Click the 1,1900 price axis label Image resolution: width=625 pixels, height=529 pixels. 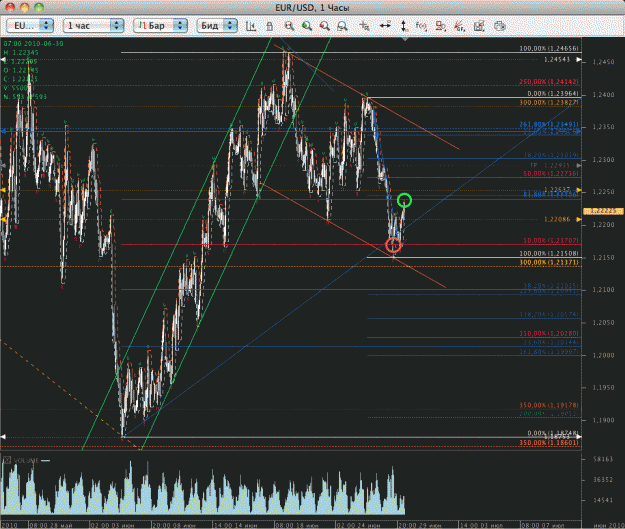[603, 420]
